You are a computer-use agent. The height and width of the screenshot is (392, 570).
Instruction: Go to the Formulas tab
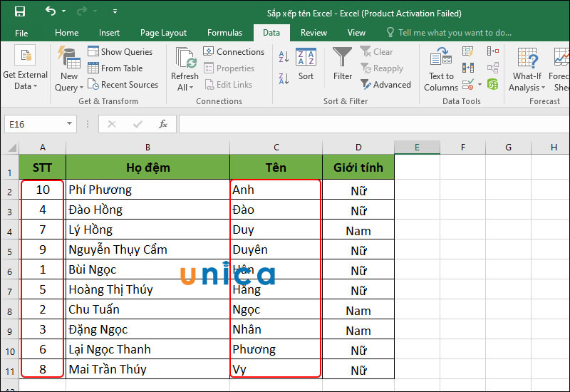[x=224, y=33]
